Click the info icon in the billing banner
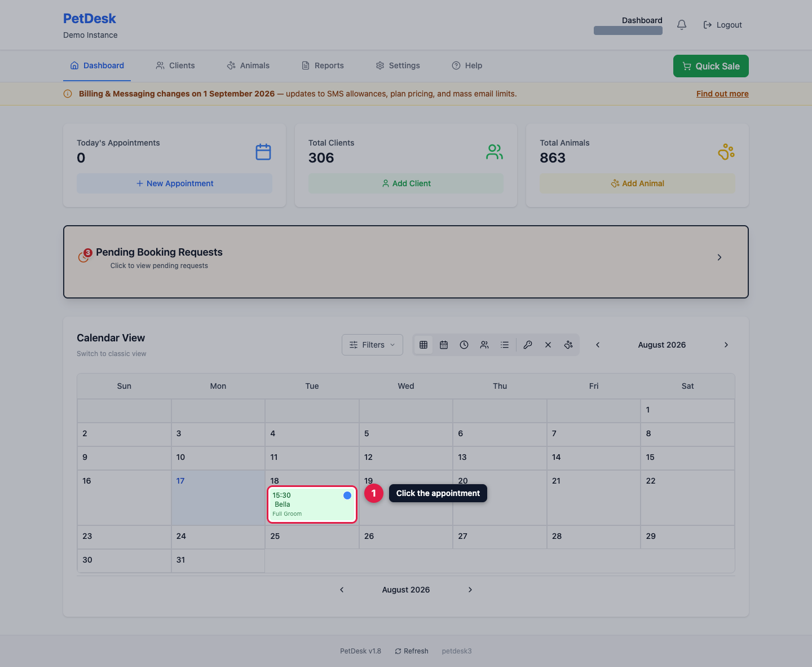The image size is (812, 667). click(x=68, y=94)
